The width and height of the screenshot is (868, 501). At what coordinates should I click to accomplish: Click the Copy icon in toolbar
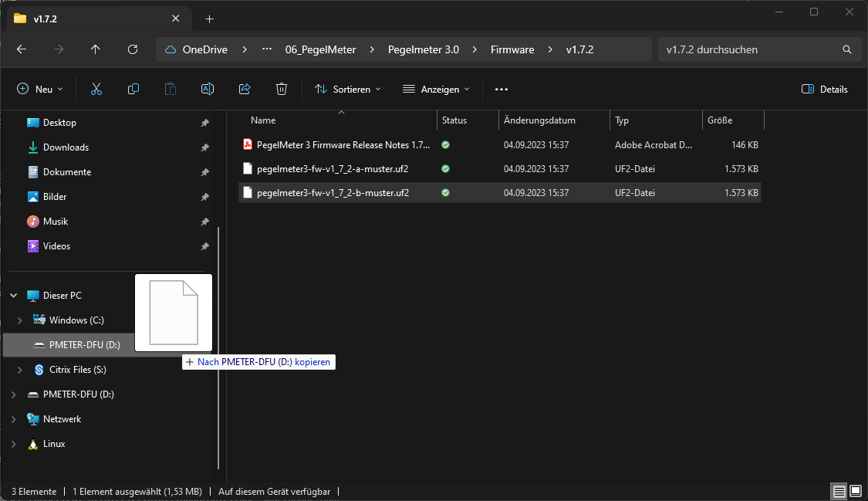click(x=133, y=89)
